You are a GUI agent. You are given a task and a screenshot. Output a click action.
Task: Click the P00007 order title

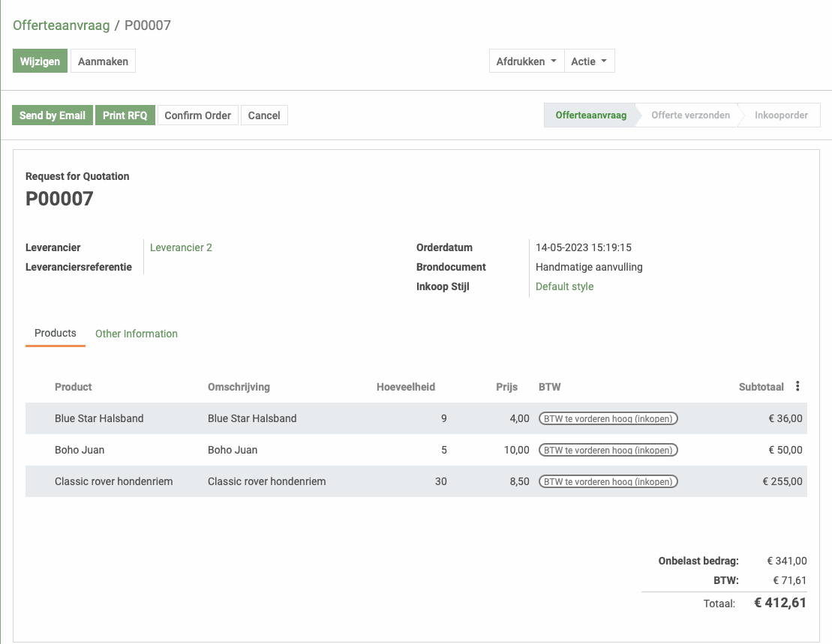59,199
